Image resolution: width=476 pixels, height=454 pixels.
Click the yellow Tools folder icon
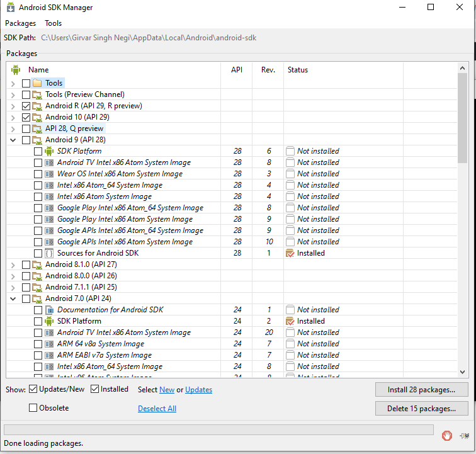pyautogui.click(x=37, y=83)
